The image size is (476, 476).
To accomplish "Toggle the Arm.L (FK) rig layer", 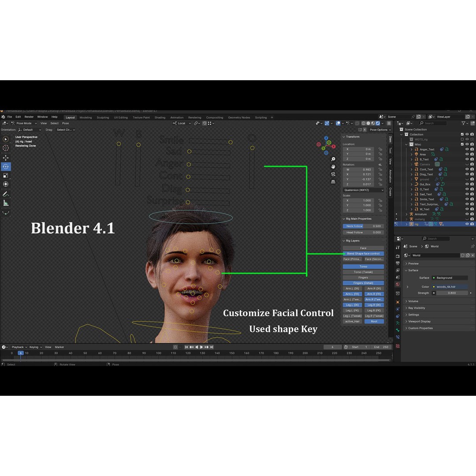I will (353, 294).
